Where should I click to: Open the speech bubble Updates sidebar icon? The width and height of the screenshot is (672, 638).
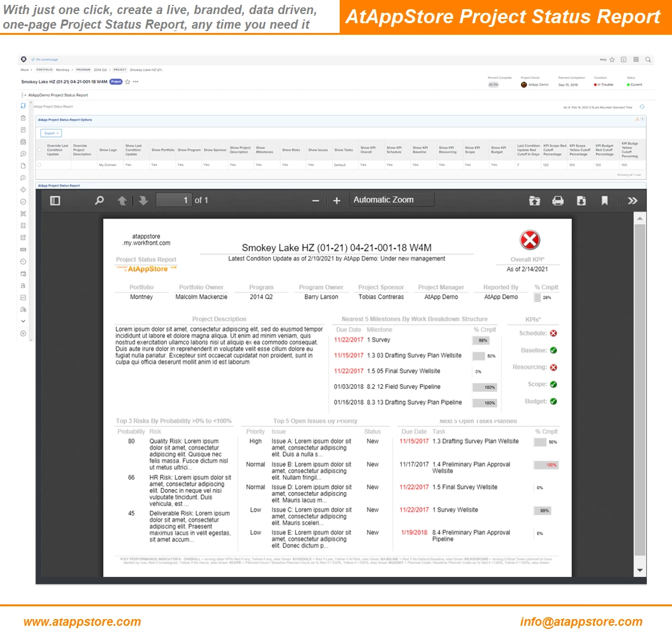click(x=23, y=154)
